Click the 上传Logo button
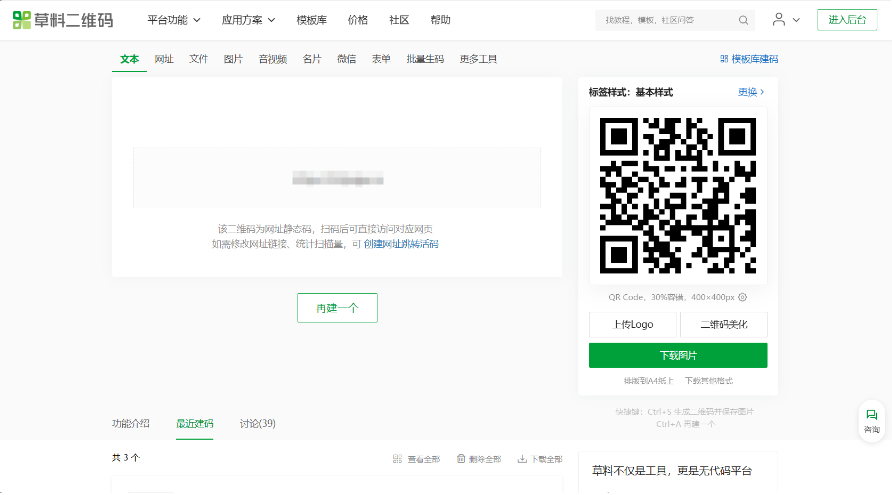The width and height of the screenshot is (892, 495). [633, 324]
